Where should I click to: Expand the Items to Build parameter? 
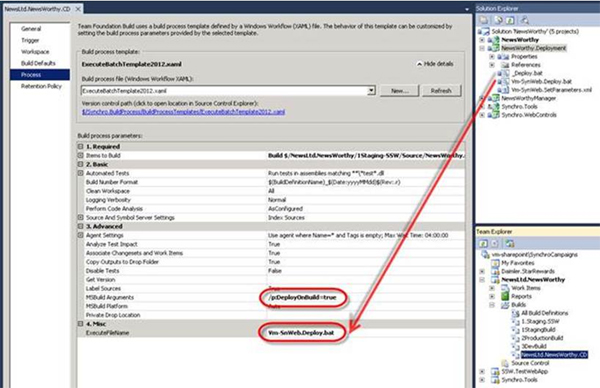(x=80, y=155)
